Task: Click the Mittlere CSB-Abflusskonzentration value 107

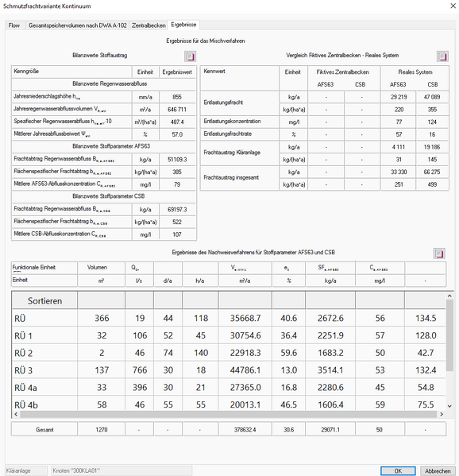Action: 177,234
